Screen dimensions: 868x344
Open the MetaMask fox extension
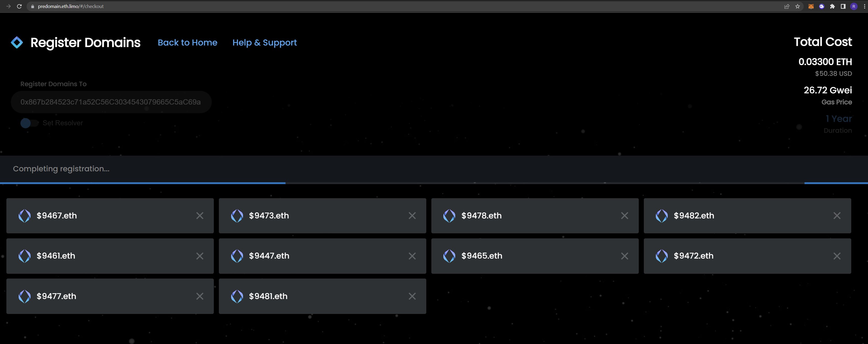pyautogui.click(x=811, y=6)
